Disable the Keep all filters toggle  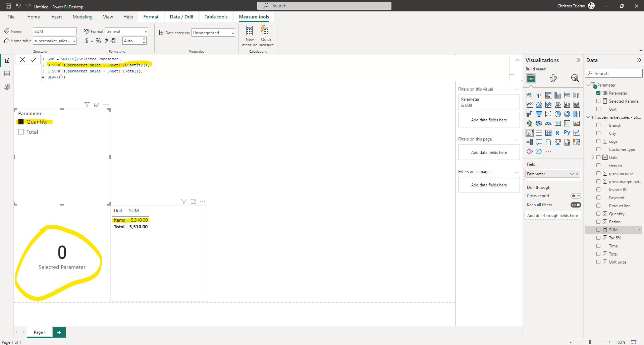click(576, 205)
